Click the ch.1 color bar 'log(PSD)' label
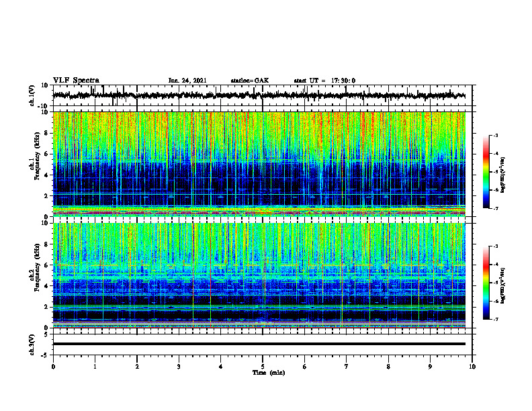532x411 pixels. pyautogui.click(x=503, y=175)
